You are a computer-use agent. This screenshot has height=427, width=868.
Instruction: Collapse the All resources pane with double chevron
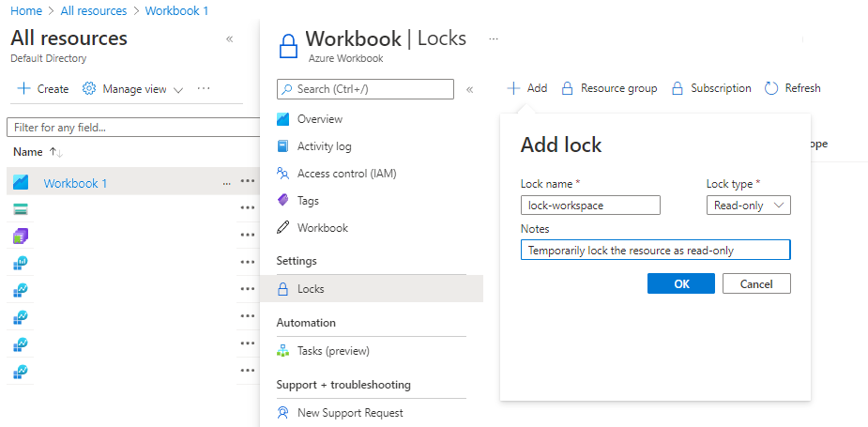coord(229,38)
